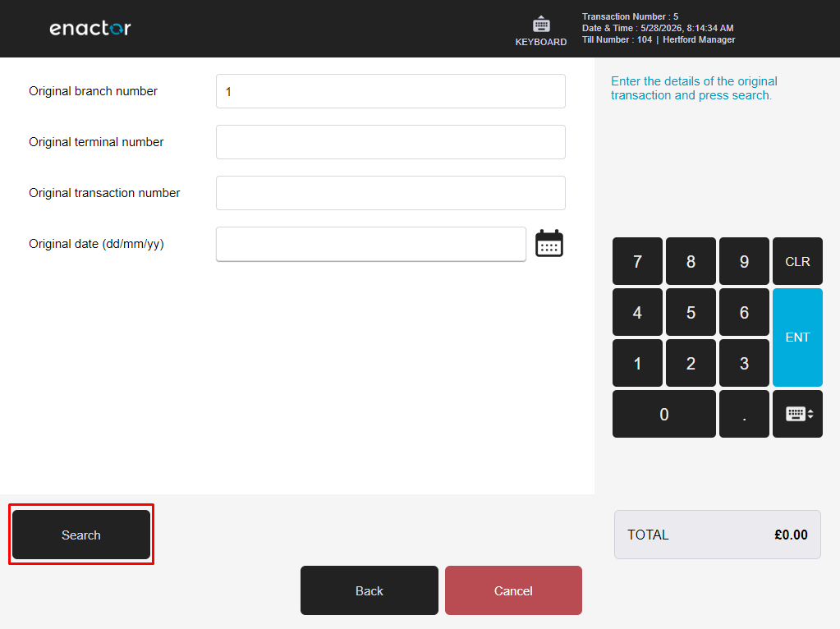The height and width of the screenshot is (629, 840).
Task: Focus the Original date field
Action: (370, 244)
